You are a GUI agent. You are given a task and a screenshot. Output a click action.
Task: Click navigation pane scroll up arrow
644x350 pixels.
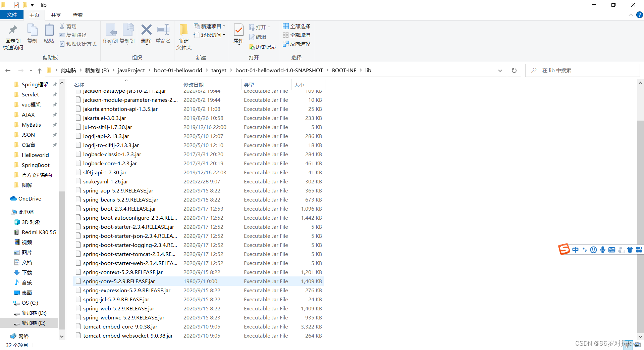pos(62,83)
